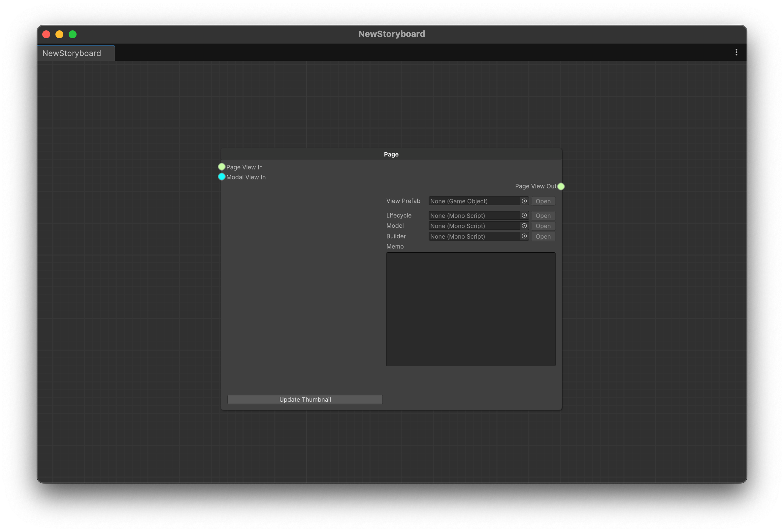
Task: Click the Builder Mono Script field
Action: pos(474,237)
